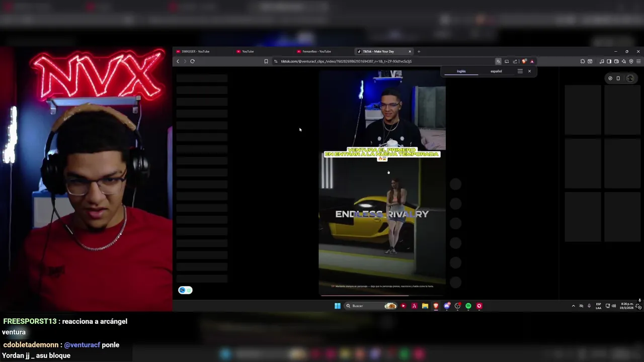Screen dimensions: 644x362
Task: Go back using browser back arrow
Action: click(178, 61)
